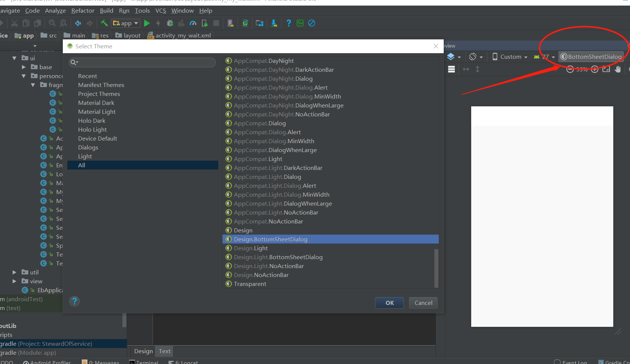Click the blue Help question mark in toolbar
Viewport: 630px width, 364px height.
(x=289, y=23)
